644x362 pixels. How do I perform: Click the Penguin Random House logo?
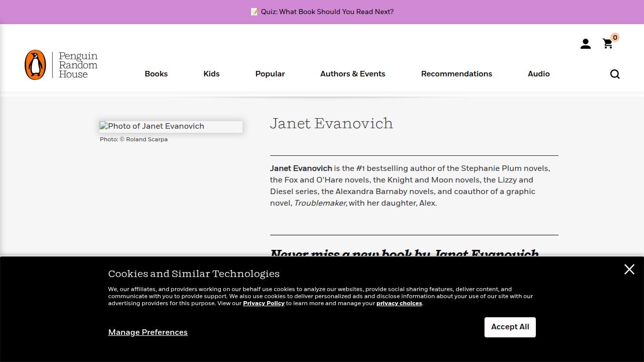coord(61,65)
